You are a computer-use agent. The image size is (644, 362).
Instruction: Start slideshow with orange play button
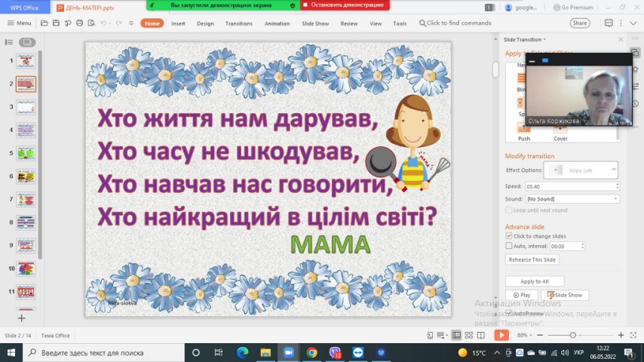(x=501, y=335)
